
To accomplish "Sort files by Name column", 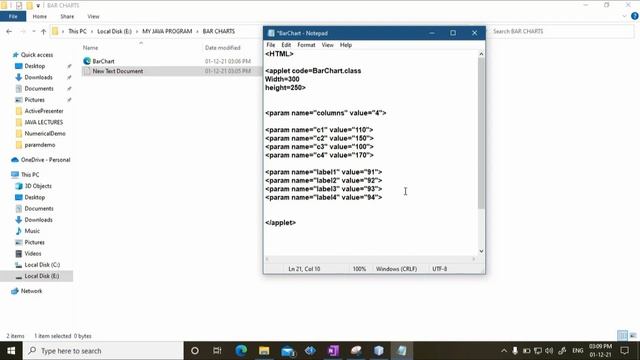I will 91,48.
